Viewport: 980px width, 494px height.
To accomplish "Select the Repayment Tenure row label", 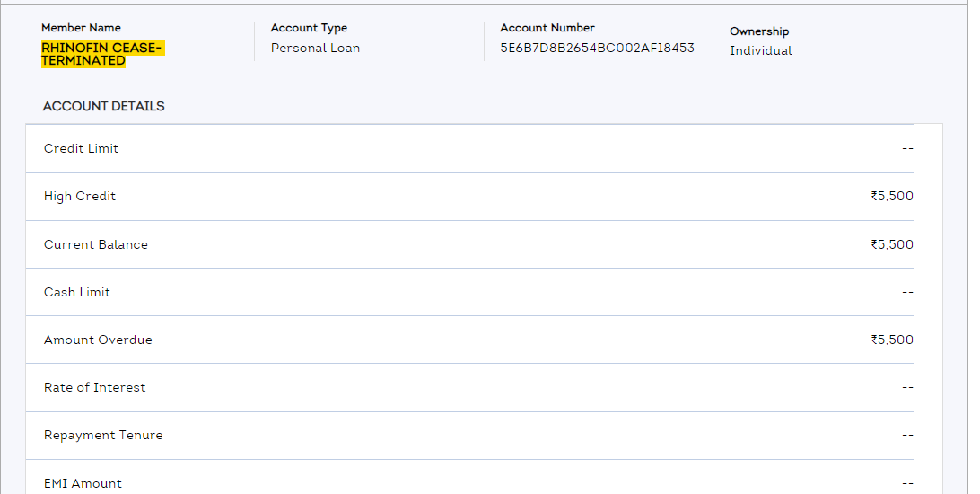I will coord(103,435).
